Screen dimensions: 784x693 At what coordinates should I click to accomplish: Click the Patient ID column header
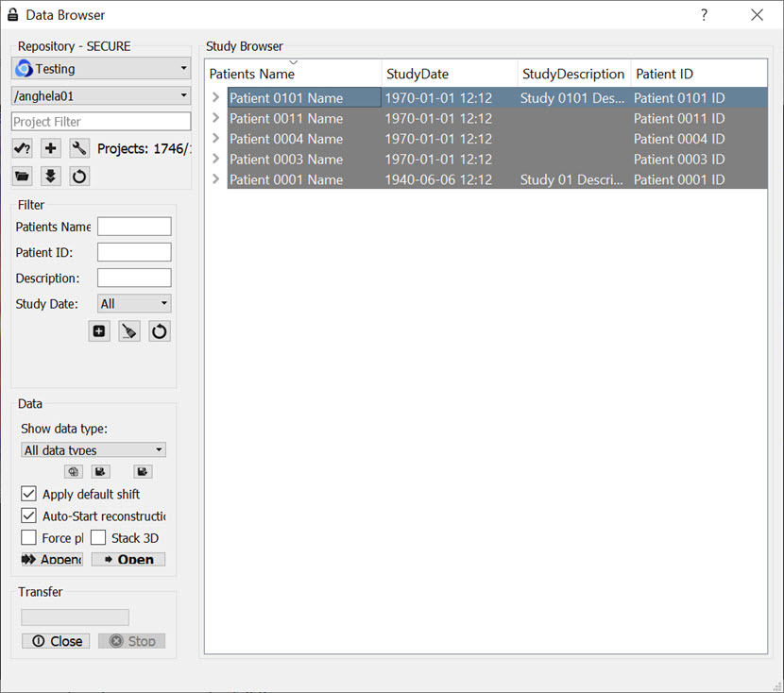[x=698, y=74]
